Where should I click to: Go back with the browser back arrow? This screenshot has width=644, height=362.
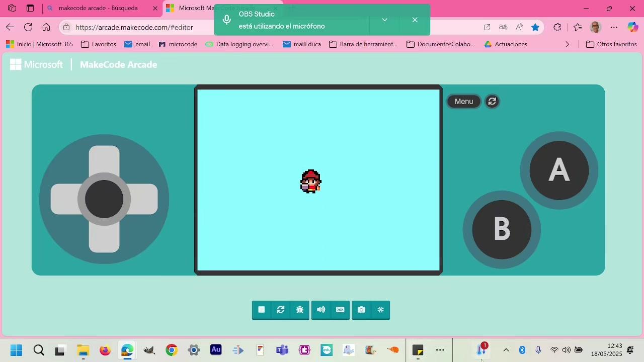(x=10, y=27)
